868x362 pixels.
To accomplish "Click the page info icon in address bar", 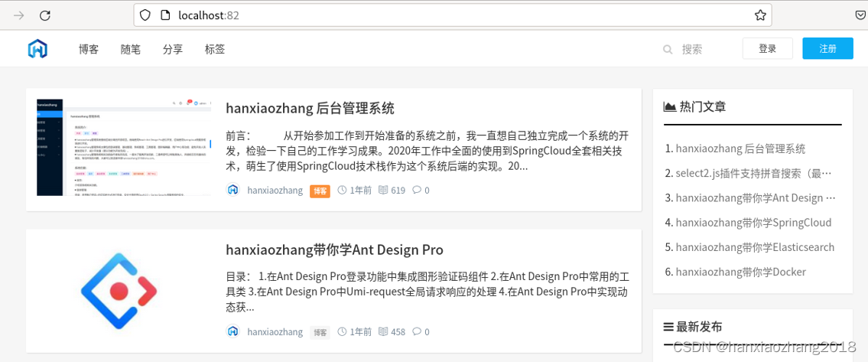I will tap(165, 15).
